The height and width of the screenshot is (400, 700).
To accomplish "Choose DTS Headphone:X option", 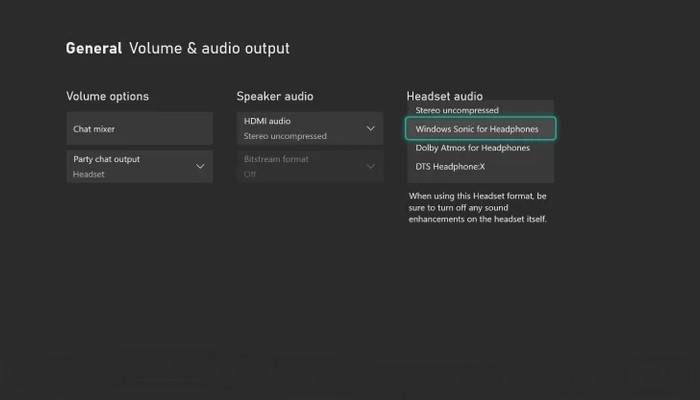I will pos(480,167).
